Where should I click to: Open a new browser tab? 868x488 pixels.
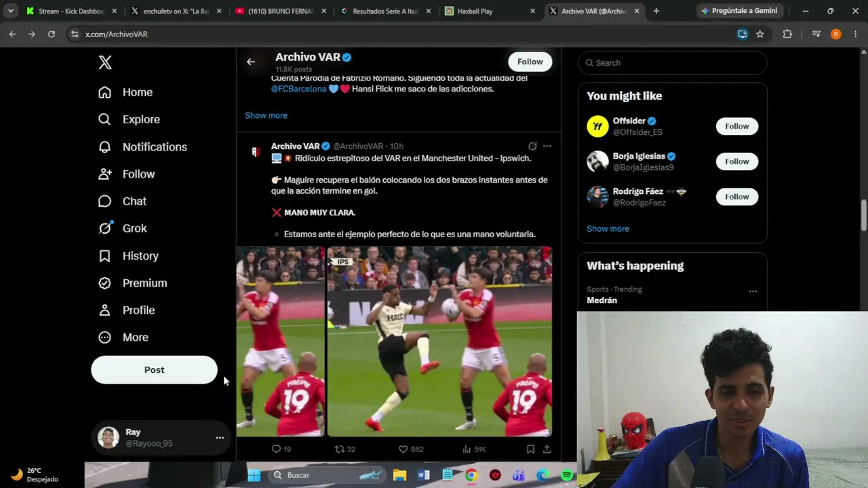pyautogui.click(x=656, y=11)
